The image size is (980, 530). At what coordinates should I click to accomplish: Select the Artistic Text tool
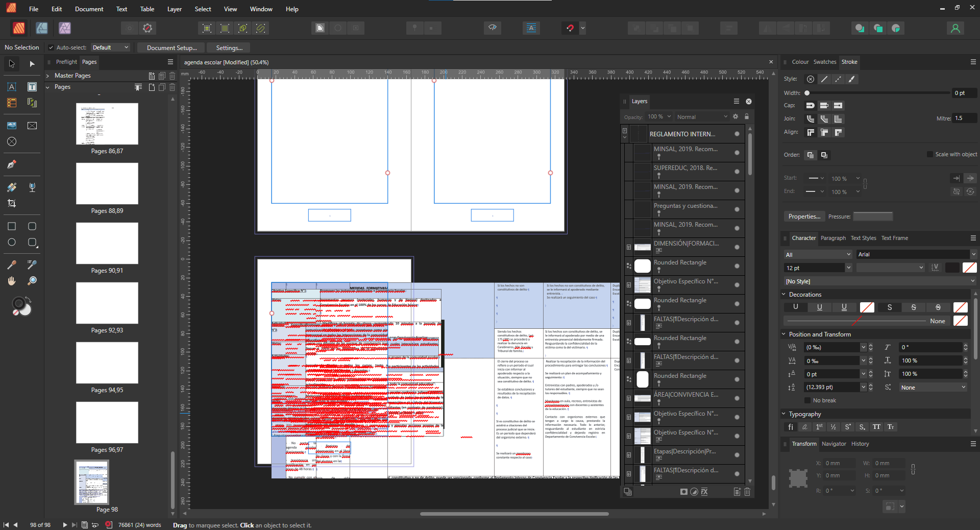(x=12, y=87)
